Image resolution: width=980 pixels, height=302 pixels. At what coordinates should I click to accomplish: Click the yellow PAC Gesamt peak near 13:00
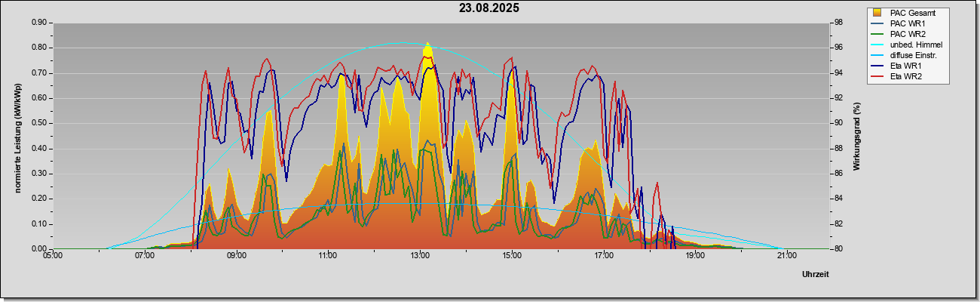point(427,54)
